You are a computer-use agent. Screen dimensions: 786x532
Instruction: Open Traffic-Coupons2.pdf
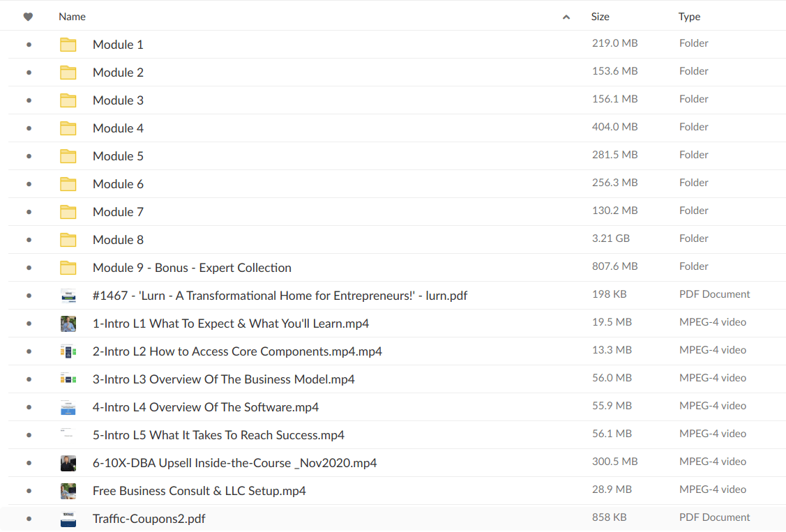(149, 518)
